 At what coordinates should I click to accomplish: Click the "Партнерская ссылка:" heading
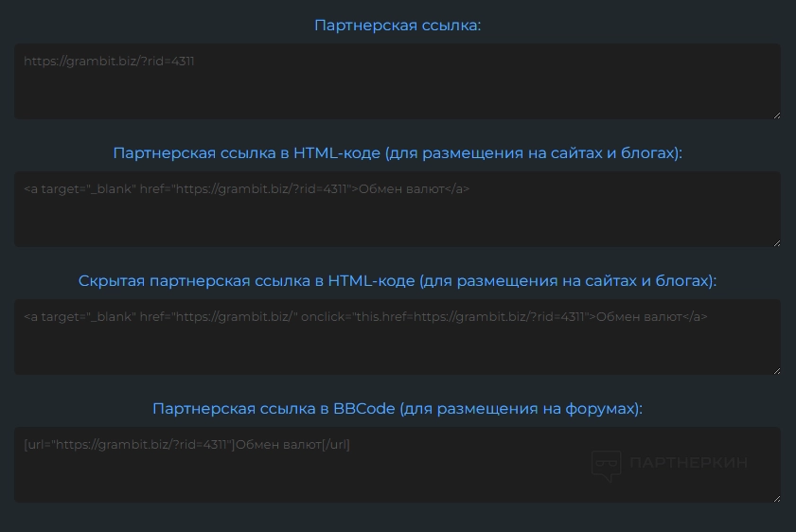pos(398,26)
